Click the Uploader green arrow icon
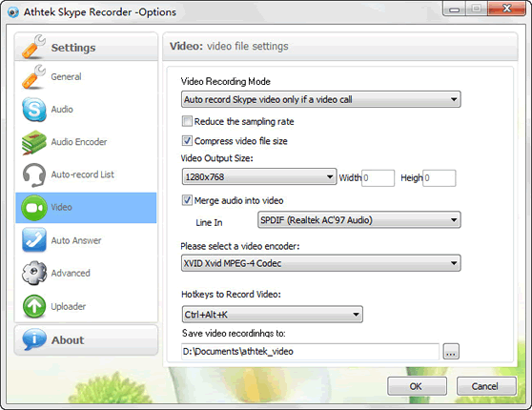This screenshot has height=410, width=532. [x=34, y=306]
